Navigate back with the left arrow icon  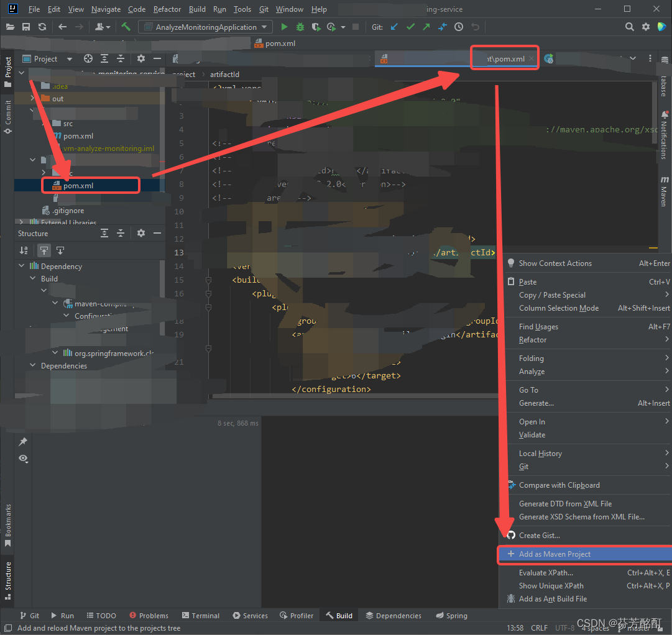(x=63, y=27)
